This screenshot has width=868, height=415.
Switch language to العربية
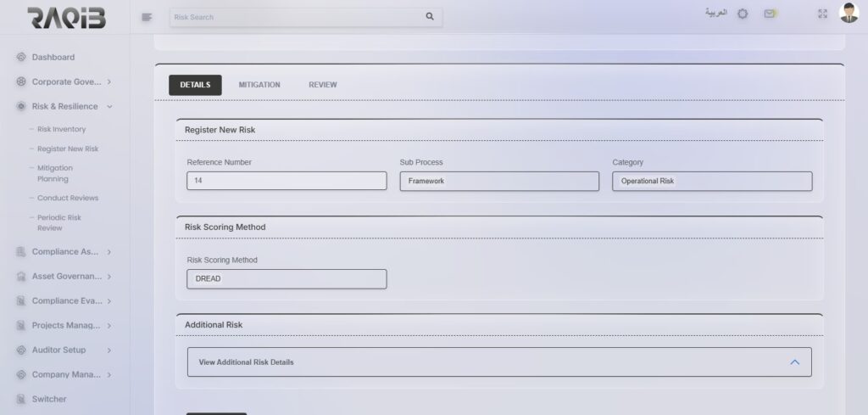pyautogui.click(x=716, y=14)
